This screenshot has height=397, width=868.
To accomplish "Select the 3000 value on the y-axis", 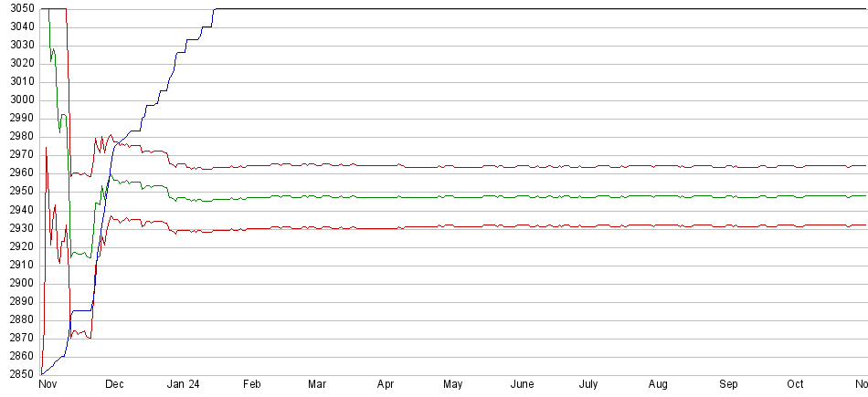I will tap(17, 100).
